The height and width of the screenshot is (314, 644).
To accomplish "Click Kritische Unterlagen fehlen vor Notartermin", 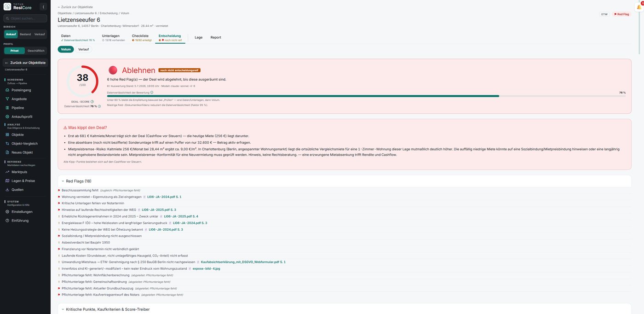I will click(92, 203).
